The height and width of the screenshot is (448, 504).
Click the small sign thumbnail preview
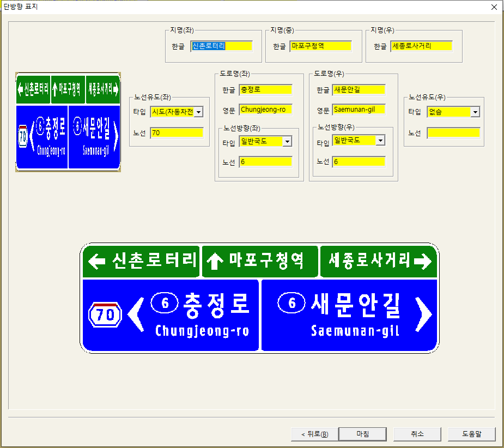(68, 122)
